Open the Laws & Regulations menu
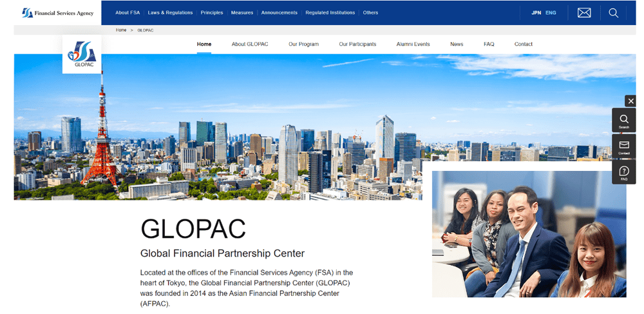The height and width of the screenshot is (314, 644). 170,13
